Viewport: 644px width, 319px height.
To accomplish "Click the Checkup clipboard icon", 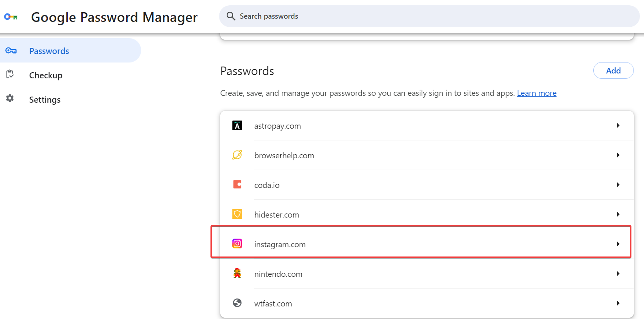I will click(10, 74).
